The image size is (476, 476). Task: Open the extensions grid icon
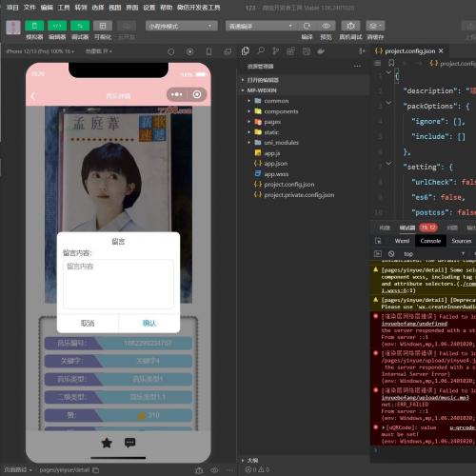[x=290, y=51]
